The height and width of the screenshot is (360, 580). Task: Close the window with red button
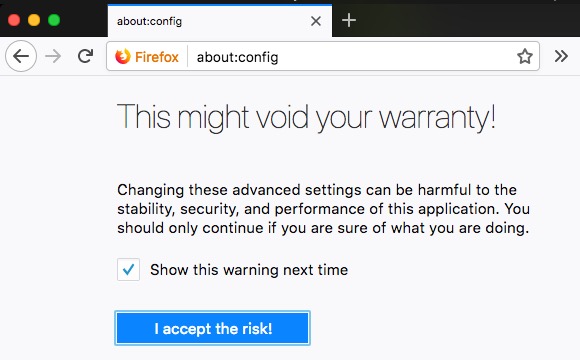coord(14,20)
